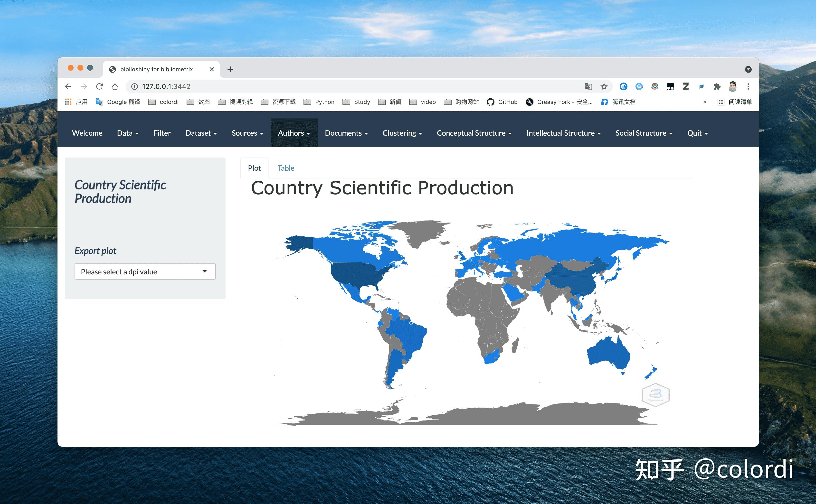Click the home icon in toolbar
Image resolution: width=816 pixels, height=504 pixels.
pos(115,86)
